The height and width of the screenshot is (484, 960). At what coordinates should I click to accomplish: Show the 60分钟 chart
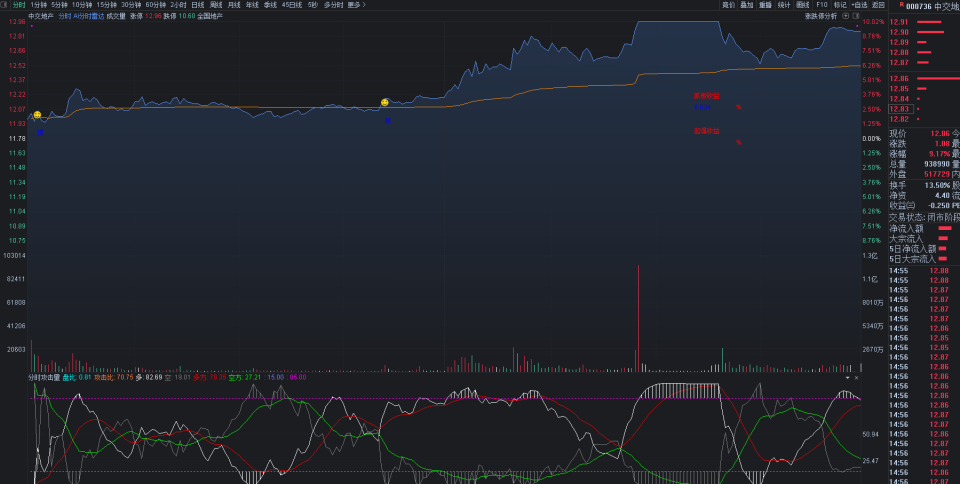point(156,4)
